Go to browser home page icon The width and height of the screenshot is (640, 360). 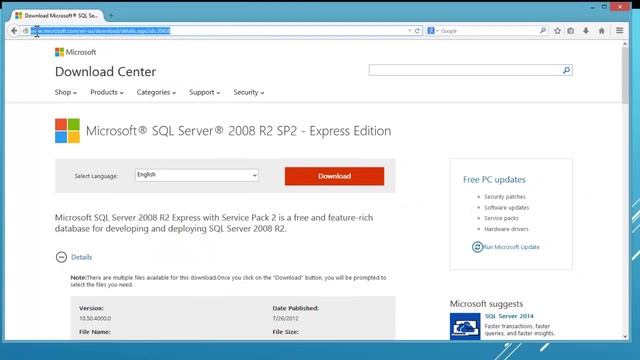pos(601,31)
